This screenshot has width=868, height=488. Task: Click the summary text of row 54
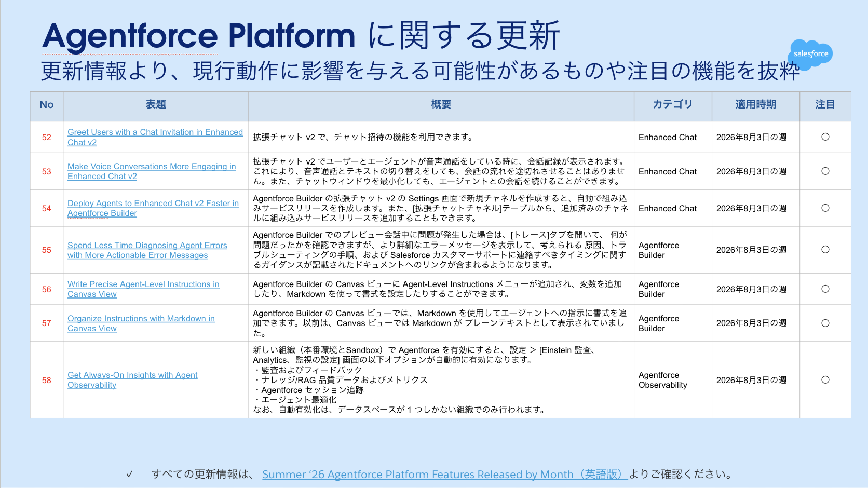click(441, 208)
